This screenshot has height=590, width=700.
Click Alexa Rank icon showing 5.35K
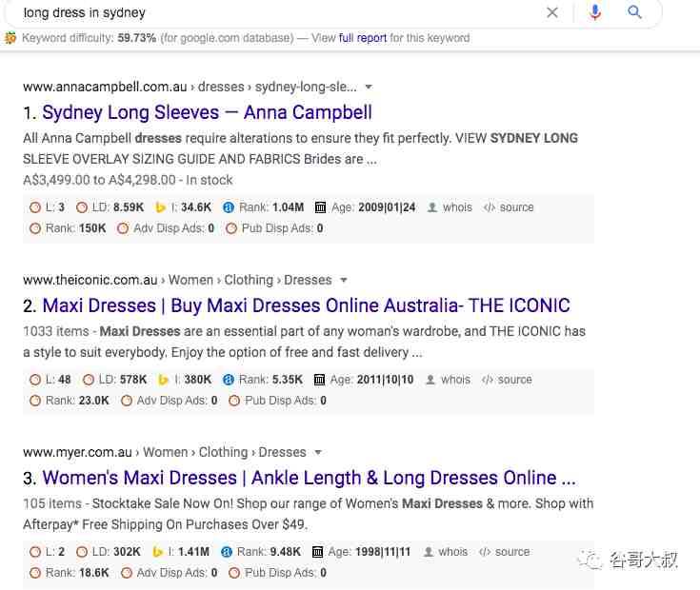[229, 380]
